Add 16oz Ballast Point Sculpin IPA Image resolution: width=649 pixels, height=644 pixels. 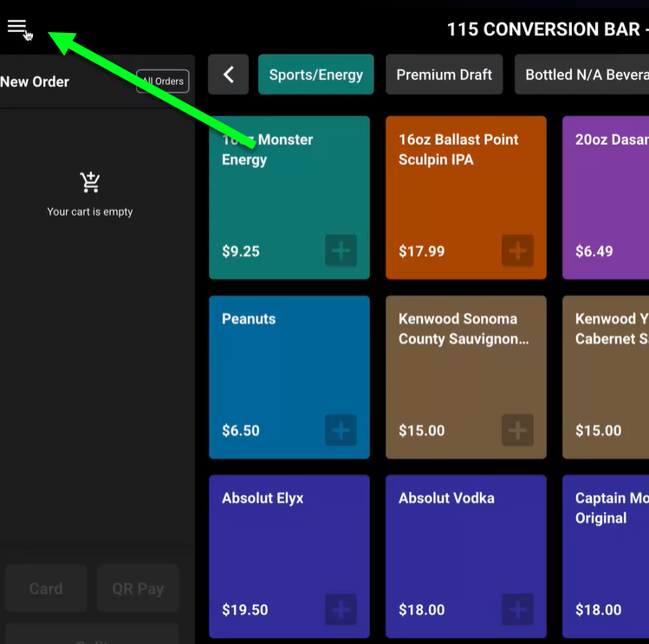pos(517,250)
